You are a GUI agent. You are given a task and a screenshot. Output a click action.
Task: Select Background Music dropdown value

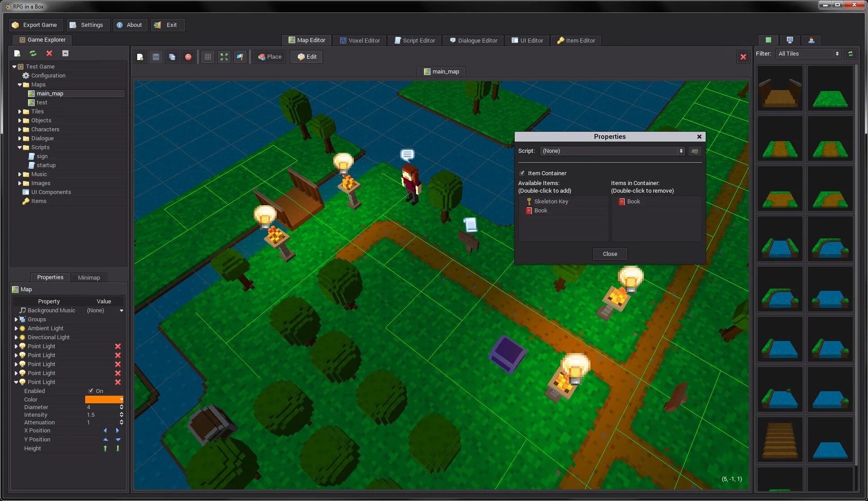pos(104,310)
